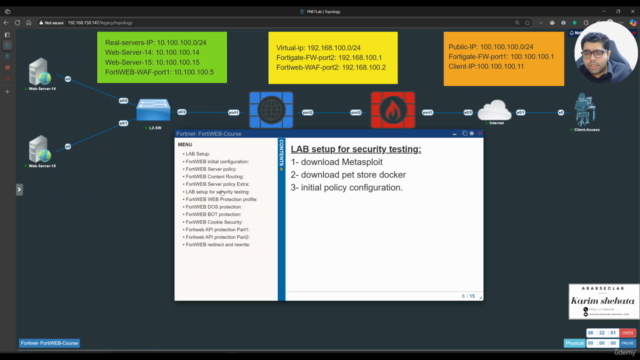Click the red OVER timer button
The image size is (640, 360).
point(627,333)
